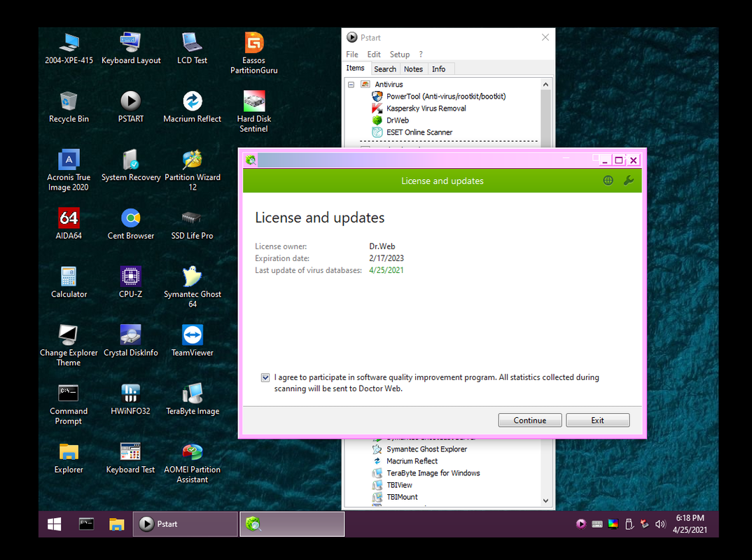Switch to the Notes tab in Pstart
Image resolution: width=752 pixels, height=560 pixels.
pyautogui.click(x=413, y=69)
